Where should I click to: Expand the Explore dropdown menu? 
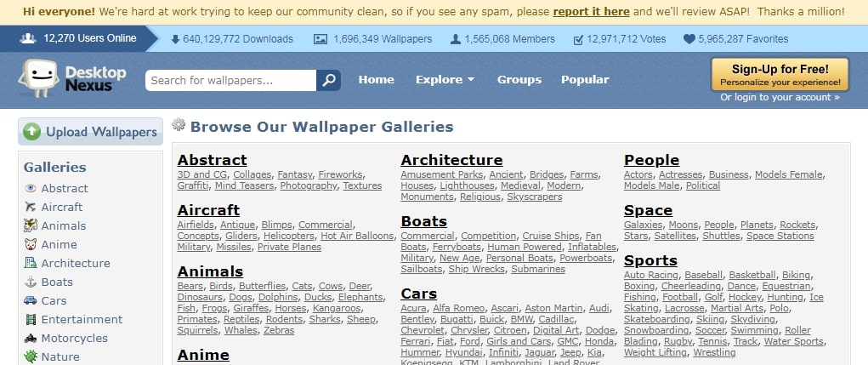pos(445,80)
